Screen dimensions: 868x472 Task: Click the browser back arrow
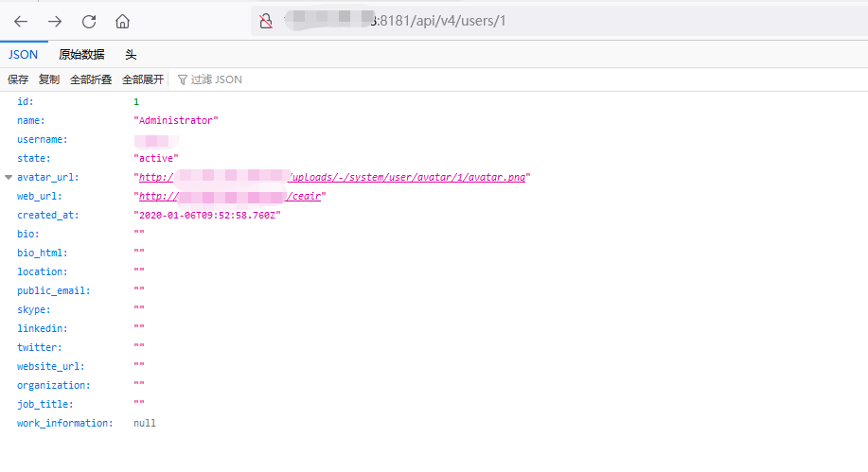click(21, 21)
